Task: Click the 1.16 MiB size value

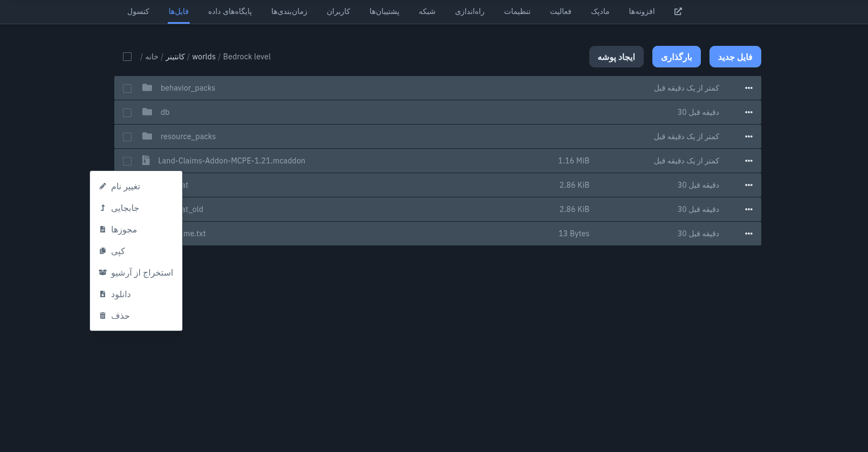Action: tap(574, 161)
